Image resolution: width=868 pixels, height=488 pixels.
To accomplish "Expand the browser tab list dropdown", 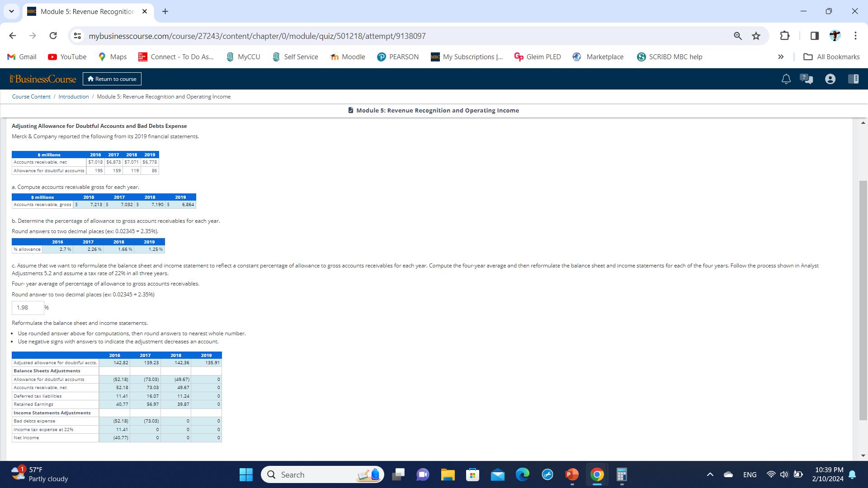I will click(13, 11).
